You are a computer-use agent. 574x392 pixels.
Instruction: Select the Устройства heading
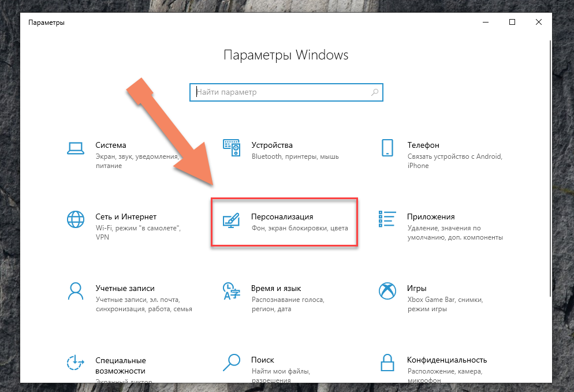[x=272, y=145]
